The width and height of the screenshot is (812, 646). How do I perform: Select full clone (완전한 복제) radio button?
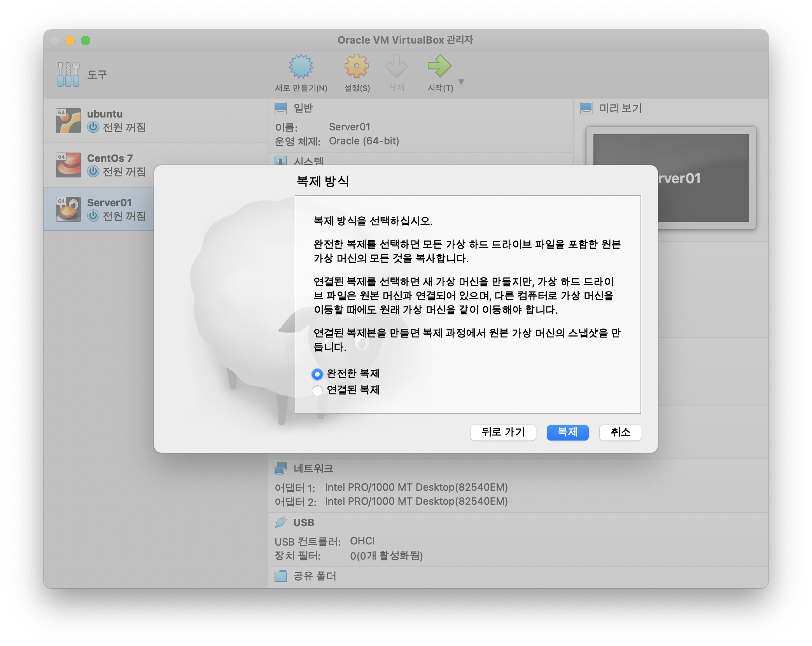click(x=317, y=374)
